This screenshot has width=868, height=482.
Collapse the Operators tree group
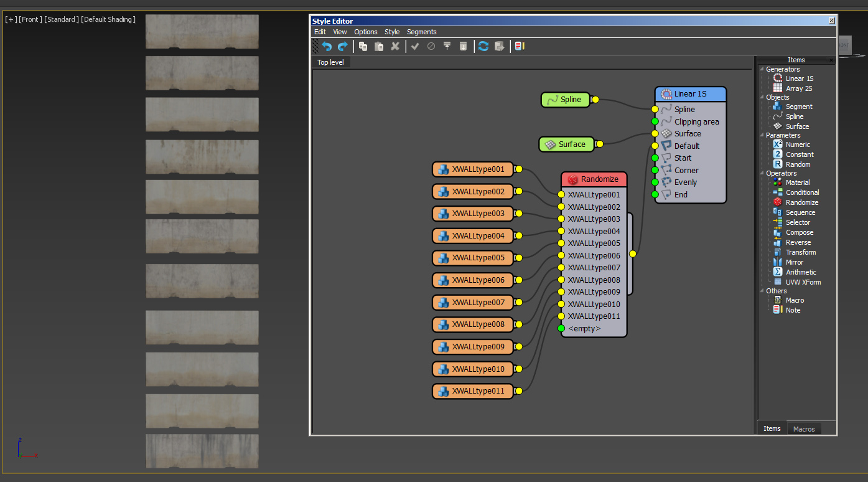[x=762, y=173]
